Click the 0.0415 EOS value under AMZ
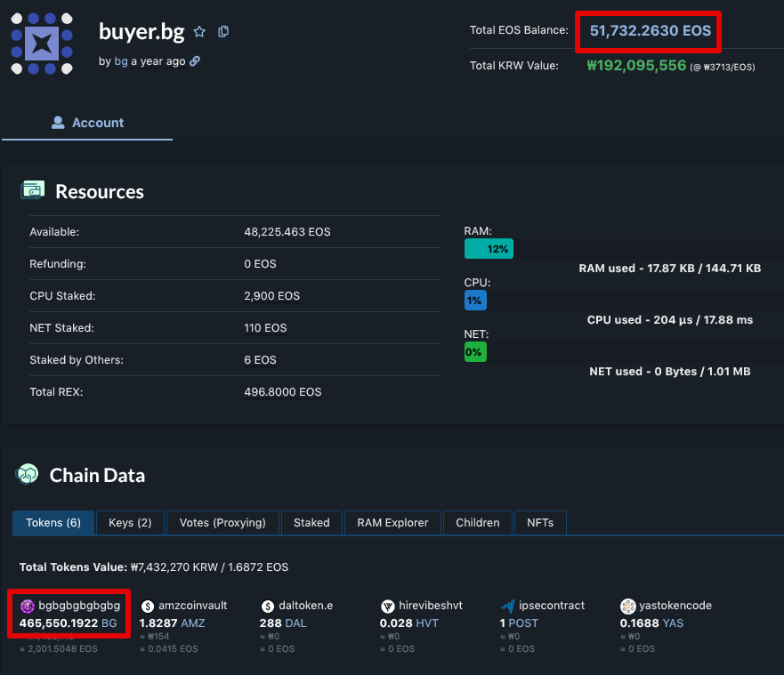 169,649
